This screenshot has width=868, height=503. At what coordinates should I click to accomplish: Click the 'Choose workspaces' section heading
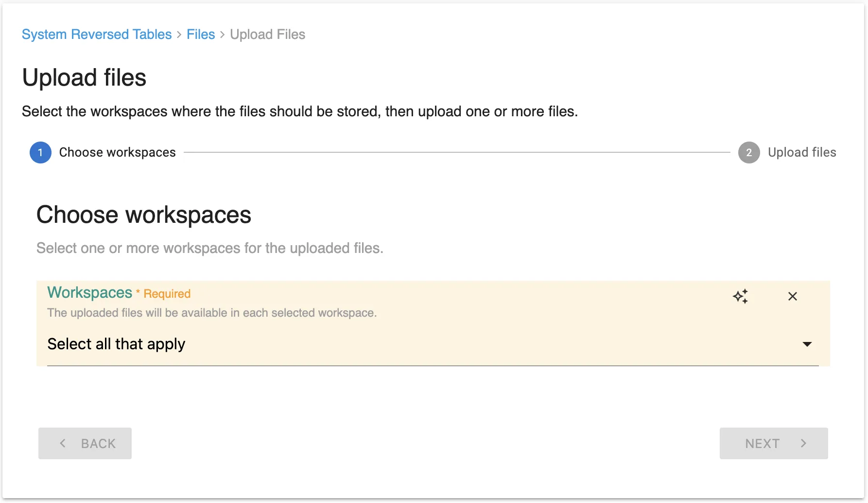[x=144, y=215]
